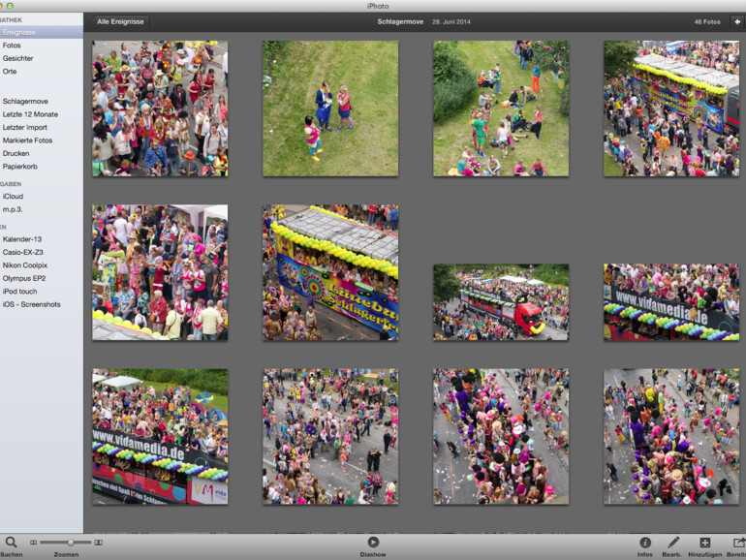
Task: Return to Alle Ereignisse
Action: (120, 22)
